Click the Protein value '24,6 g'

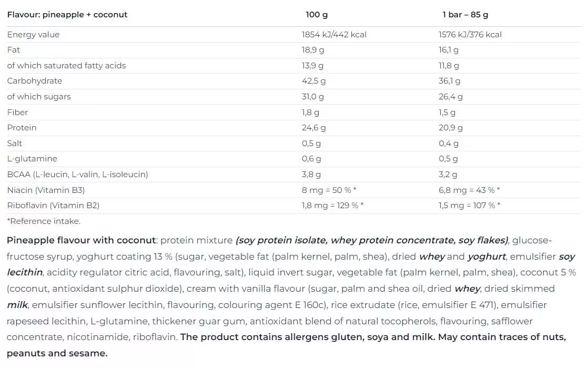coord(313,128)
